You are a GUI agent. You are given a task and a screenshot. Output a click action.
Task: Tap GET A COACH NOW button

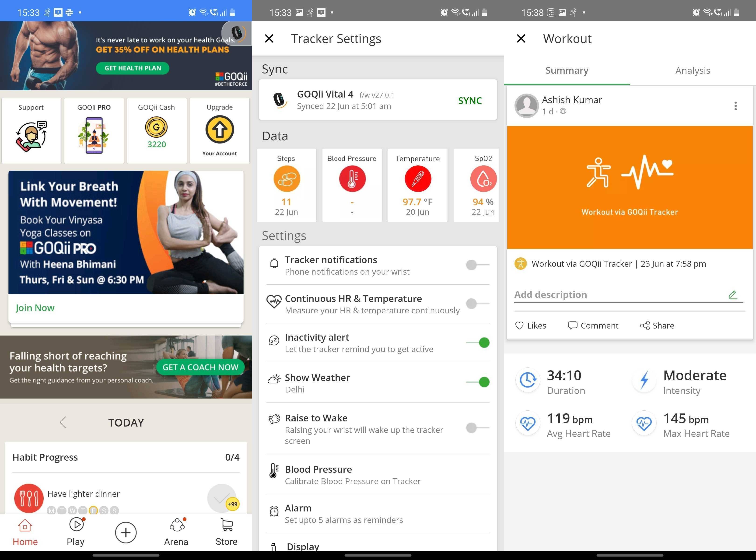point(200,367)
